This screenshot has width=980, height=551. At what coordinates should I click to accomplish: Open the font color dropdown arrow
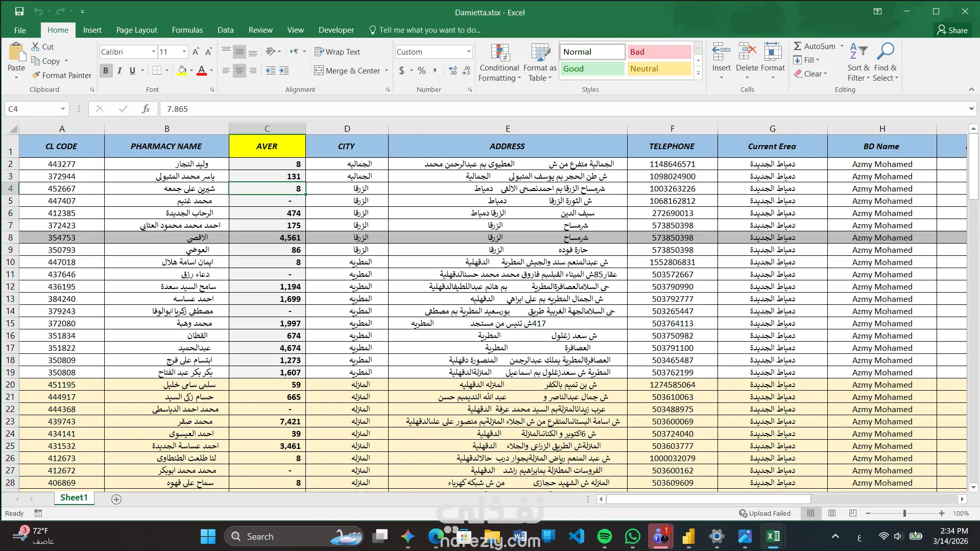tap(211, 70)
